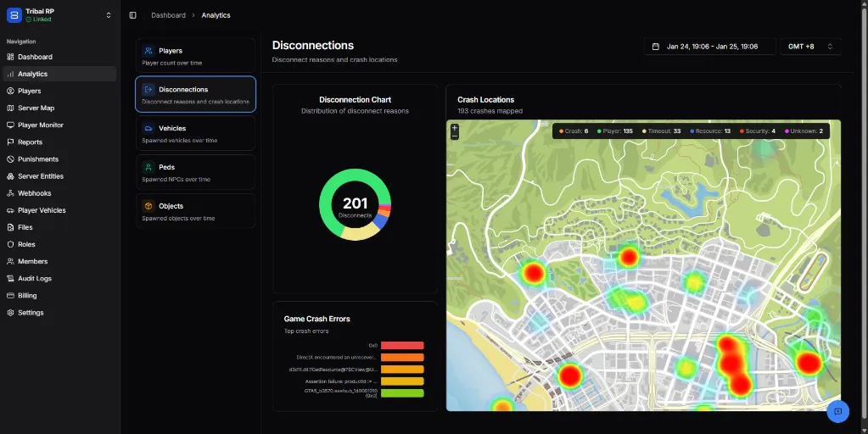Go to Dashboard breadcrumb link
This screenshot has width=868, height=434.
coord(168,15)
